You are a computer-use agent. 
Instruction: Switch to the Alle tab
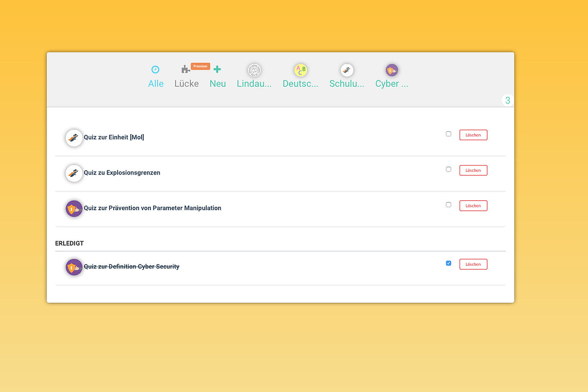click(156, 84)
